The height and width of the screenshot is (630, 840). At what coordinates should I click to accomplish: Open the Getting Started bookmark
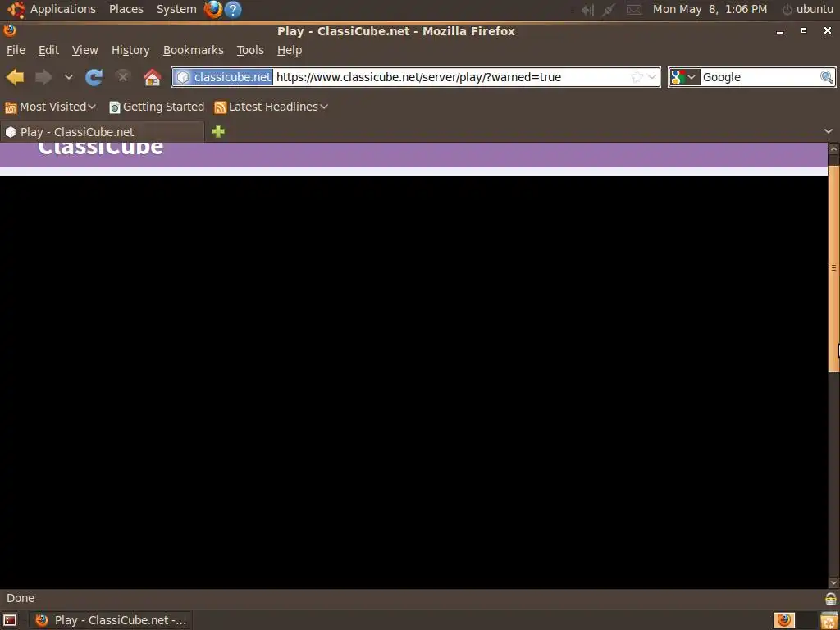[157, 107]
